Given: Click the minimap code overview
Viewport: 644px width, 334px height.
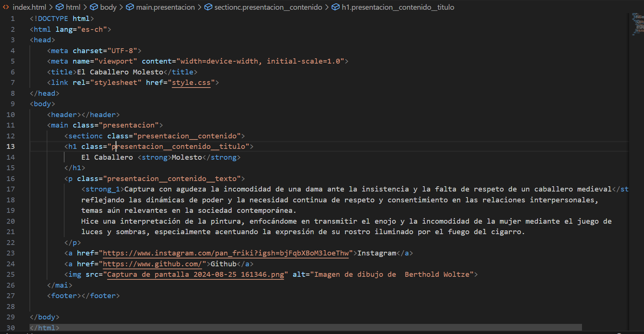Looking at the screenshot, I should (637, 24).
